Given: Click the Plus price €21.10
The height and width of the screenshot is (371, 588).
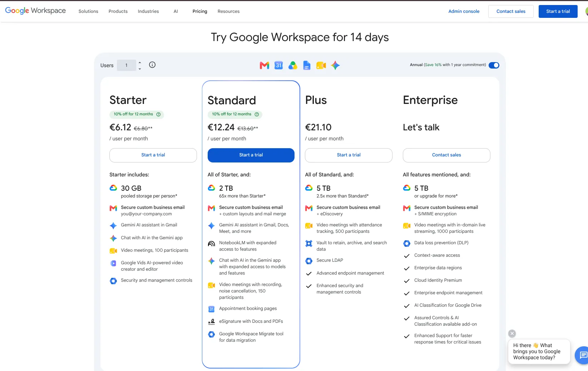Looking at the screenshot, I should click(x=318, y=127).
